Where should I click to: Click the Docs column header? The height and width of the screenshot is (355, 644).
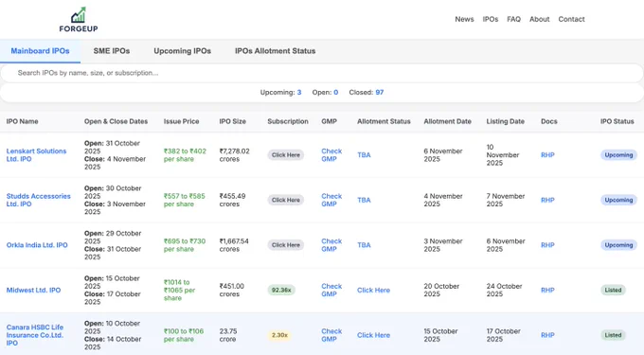click(549, 121)
